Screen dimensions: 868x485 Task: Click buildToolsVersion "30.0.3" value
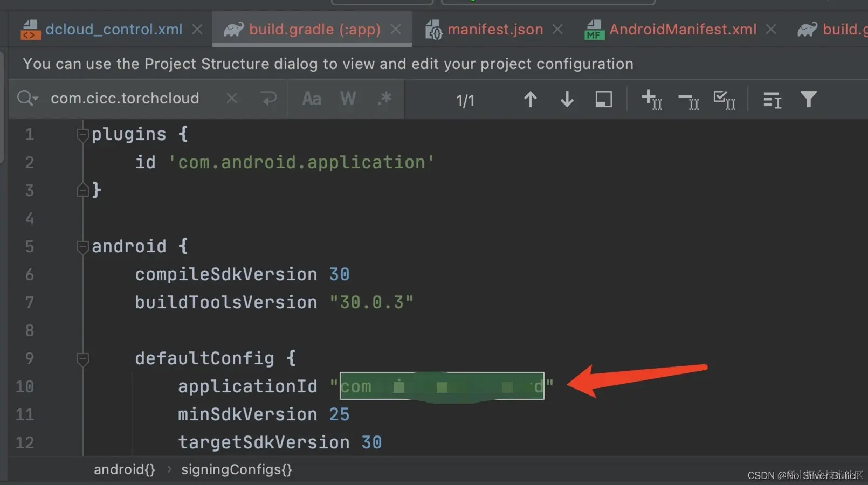[x=371, y=302]
